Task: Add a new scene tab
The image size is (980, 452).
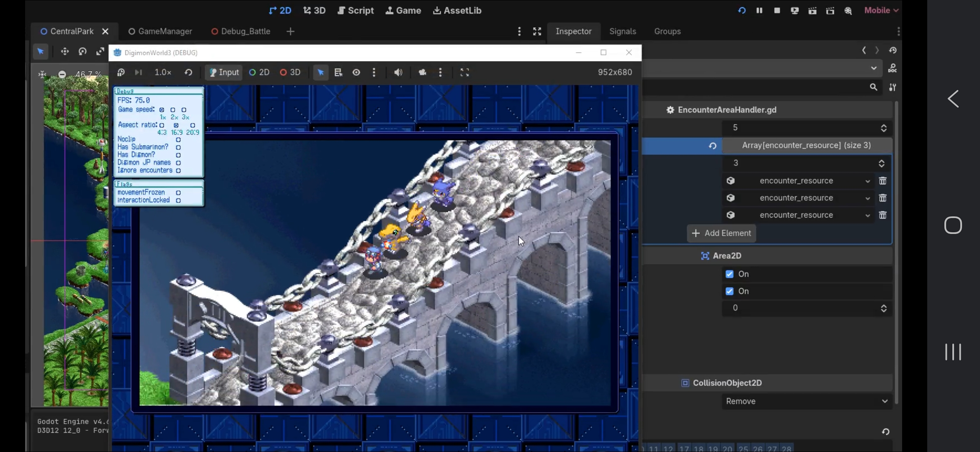Action: pyautogui.click(x=290, y=31)
